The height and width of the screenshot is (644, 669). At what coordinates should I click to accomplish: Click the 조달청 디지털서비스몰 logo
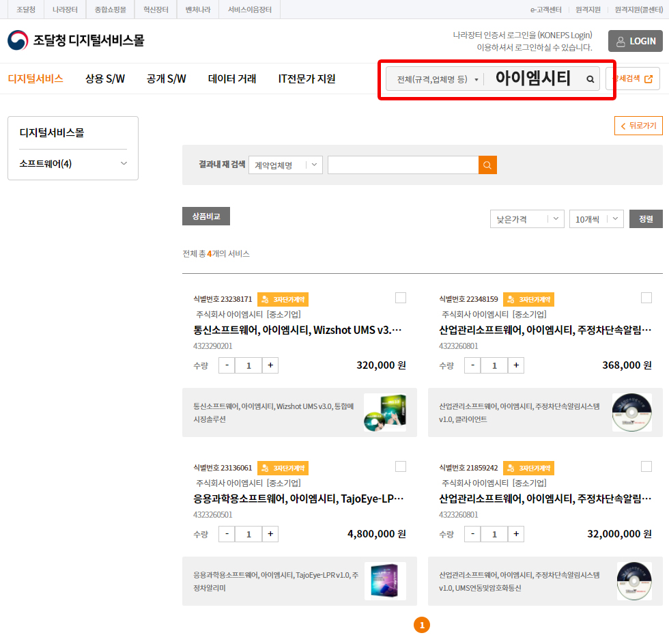tap(76, 40)
